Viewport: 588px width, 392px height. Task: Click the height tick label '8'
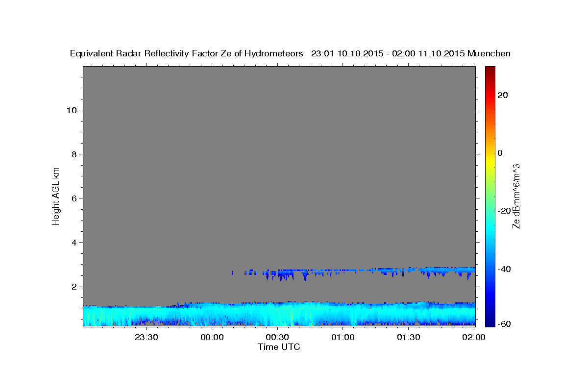pyautogui.click(x=74, y=154)
